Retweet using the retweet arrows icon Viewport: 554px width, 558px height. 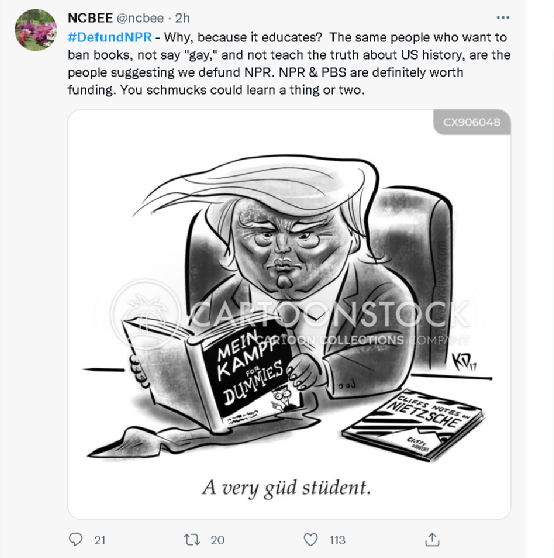click(x=192, y=540)
